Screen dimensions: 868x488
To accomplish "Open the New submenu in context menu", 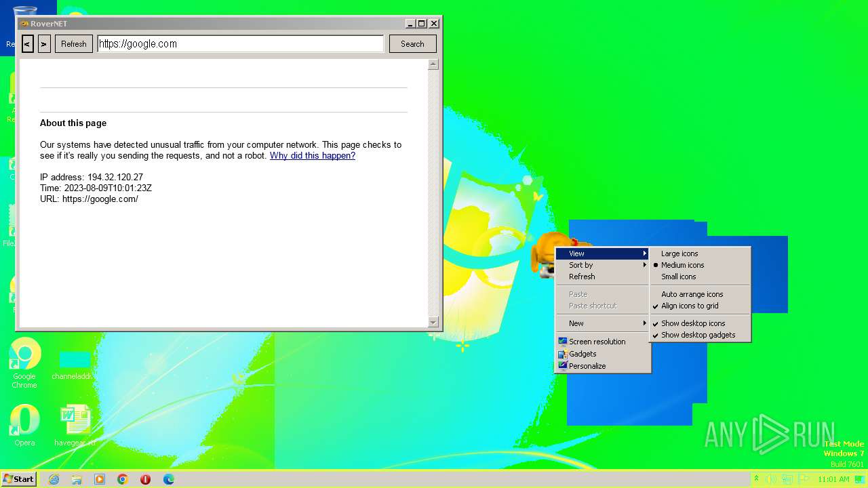I will tap(603, 323).
